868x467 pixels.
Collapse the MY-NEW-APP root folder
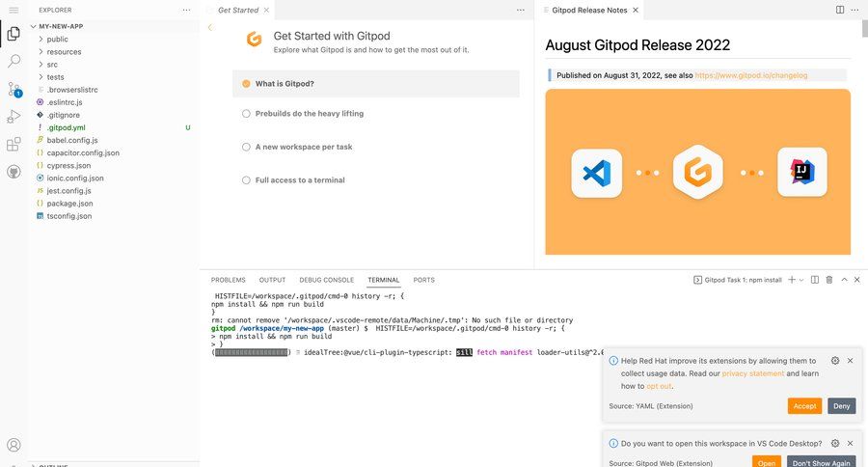pos(114,26)
